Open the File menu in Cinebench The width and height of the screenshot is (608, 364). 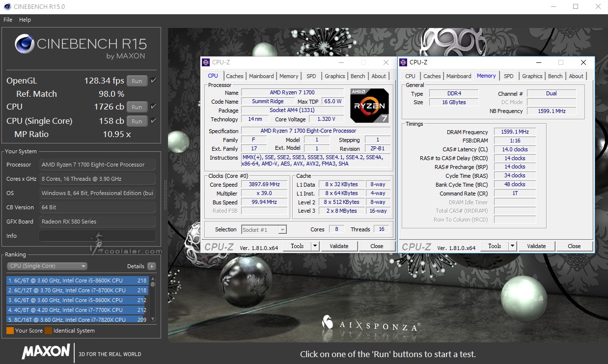[x=8, y=20]
